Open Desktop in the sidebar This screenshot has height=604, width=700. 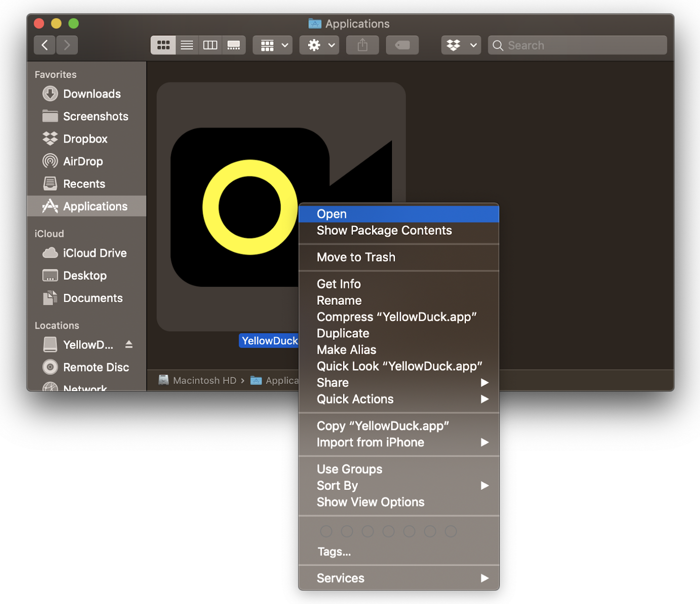pyautogui.click(x=86, y=276)
